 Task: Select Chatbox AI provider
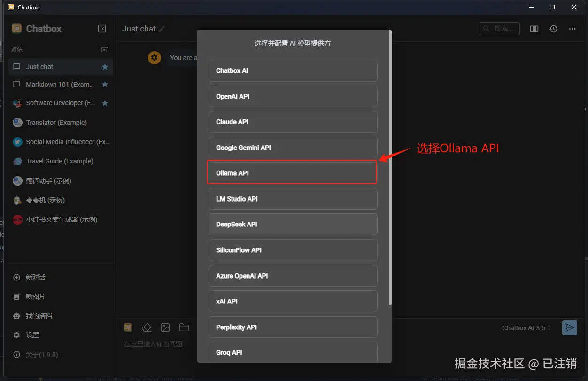[293, 70]
